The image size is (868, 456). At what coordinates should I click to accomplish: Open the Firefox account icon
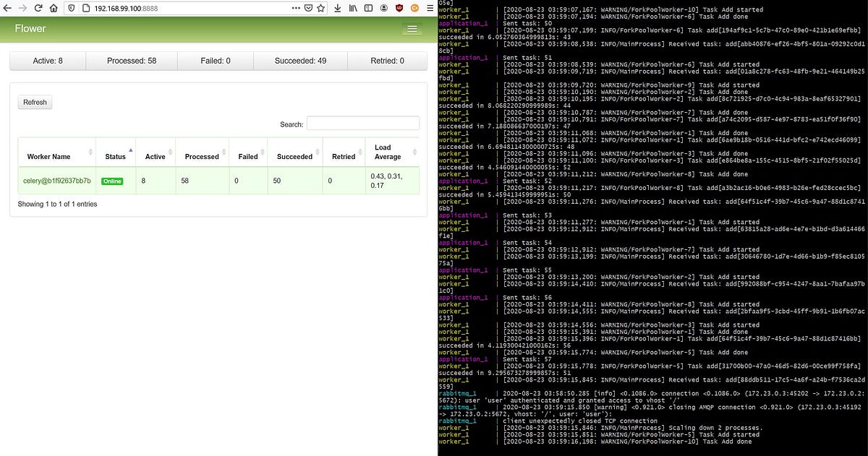(384, 9)
